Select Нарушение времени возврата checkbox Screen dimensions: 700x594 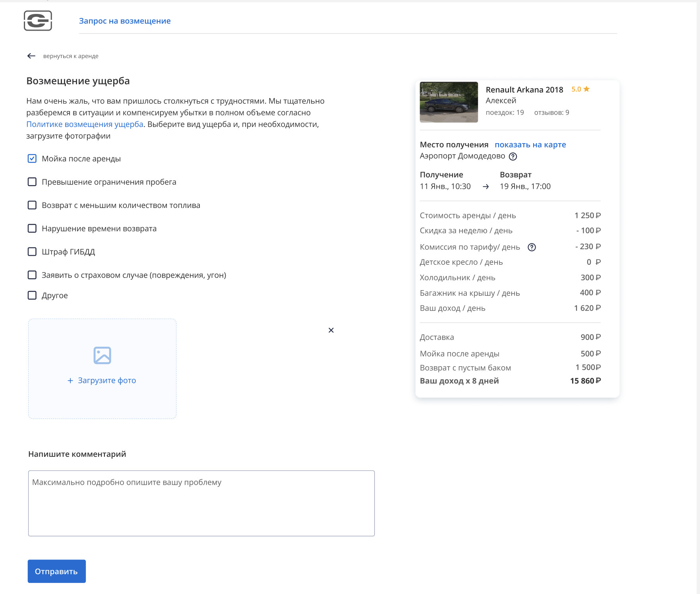[x=32, y=229]
